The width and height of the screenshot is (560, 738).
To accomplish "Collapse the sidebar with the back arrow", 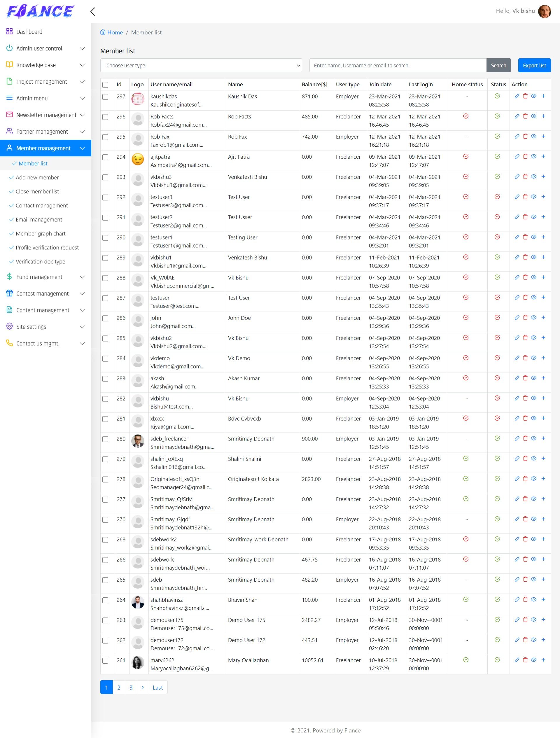I will tap(93, 12).
